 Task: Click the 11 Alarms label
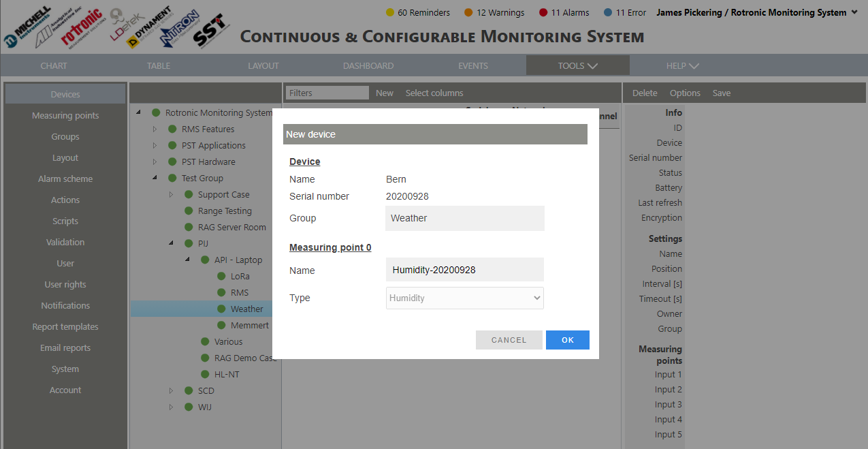(x=570, y=12)
